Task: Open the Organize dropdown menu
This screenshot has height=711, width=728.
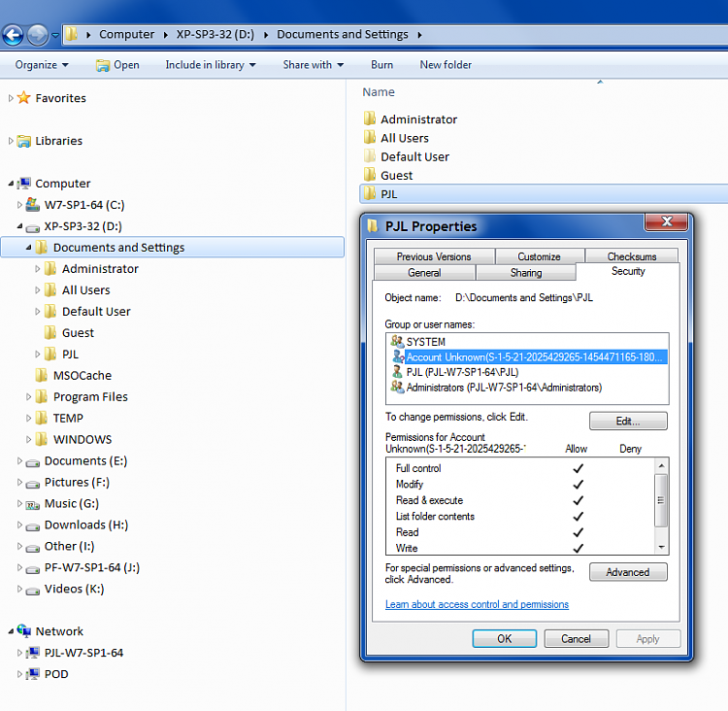Action: [42, 65]
